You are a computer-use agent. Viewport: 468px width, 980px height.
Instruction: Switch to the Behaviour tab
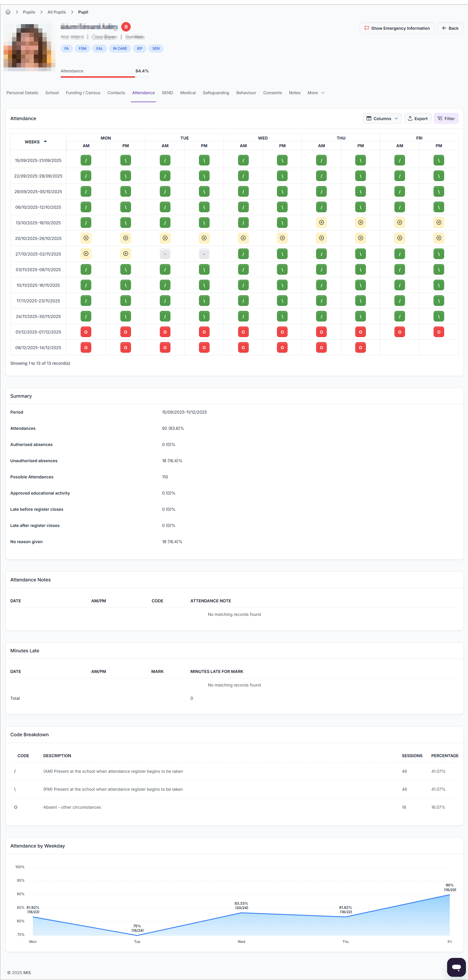246,93
